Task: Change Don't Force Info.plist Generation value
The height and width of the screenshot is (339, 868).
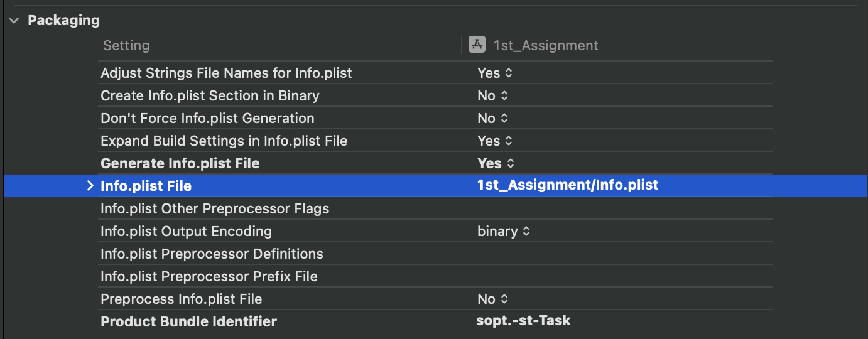Action: (x=492, y=118)
